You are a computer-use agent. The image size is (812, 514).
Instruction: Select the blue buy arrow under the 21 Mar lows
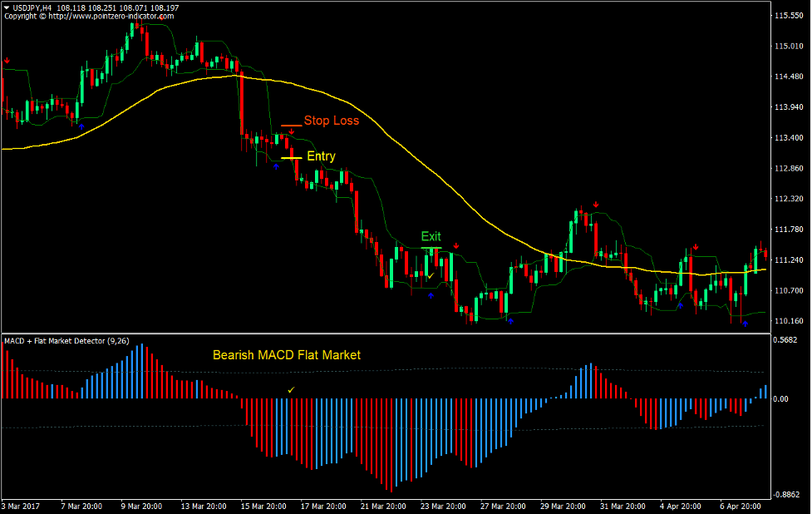pos(431,295)
